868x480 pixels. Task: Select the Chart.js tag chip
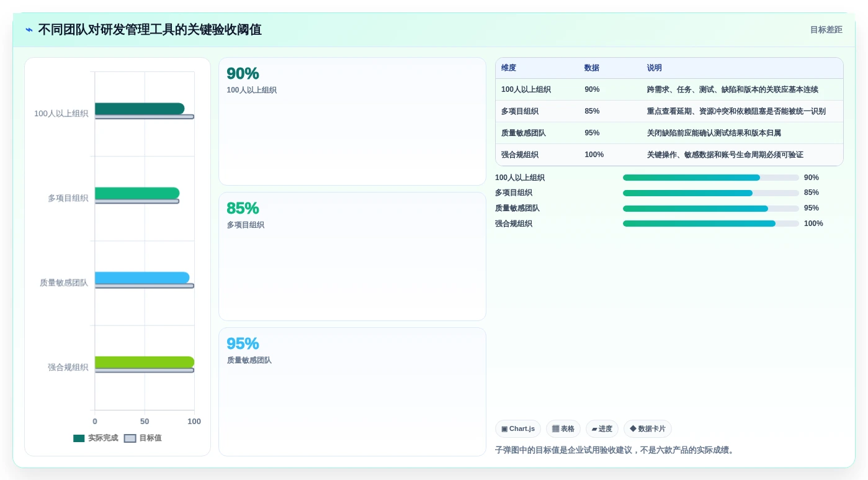[x=517, y=429]
